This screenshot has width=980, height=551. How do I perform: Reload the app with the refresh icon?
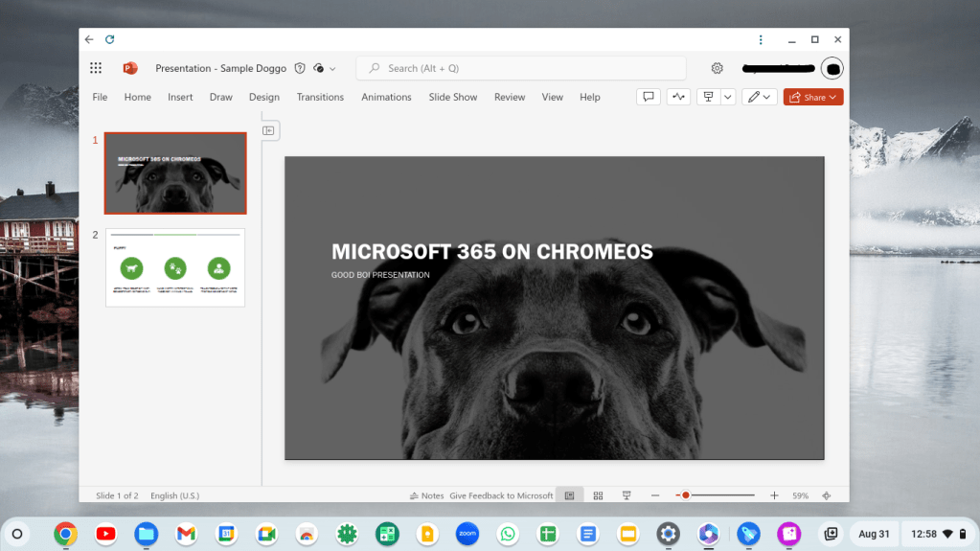(110, 39)
